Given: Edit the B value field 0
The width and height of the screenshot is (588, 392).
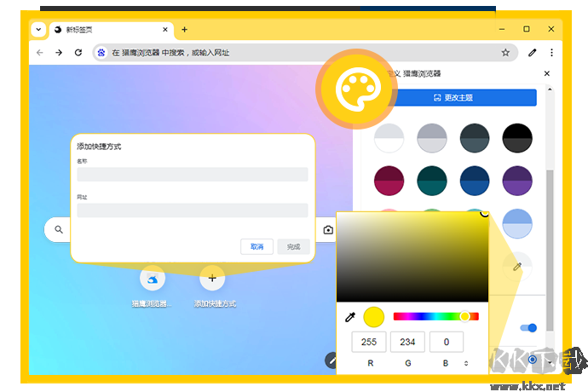Looking at the screenshot, I should 447,342.
